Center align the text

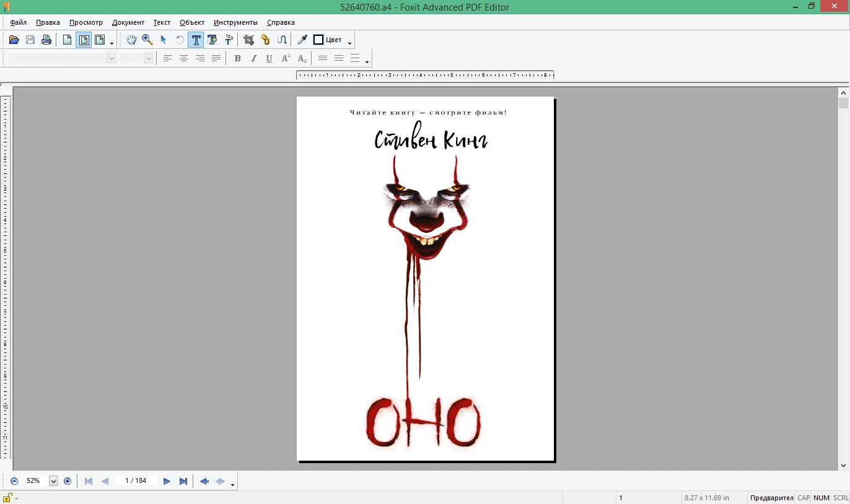pyautogui.click(x=184, y=58)
